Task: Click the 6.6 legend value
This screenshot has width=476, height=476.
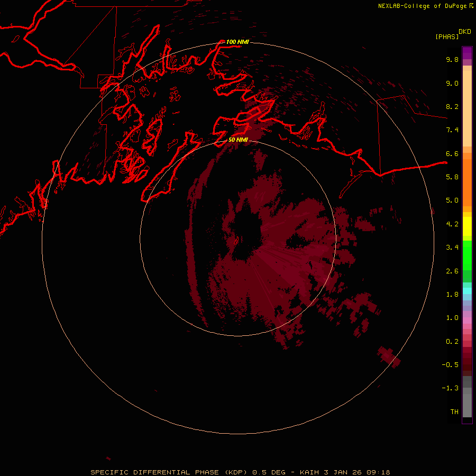Action: (x=452, y=153)
